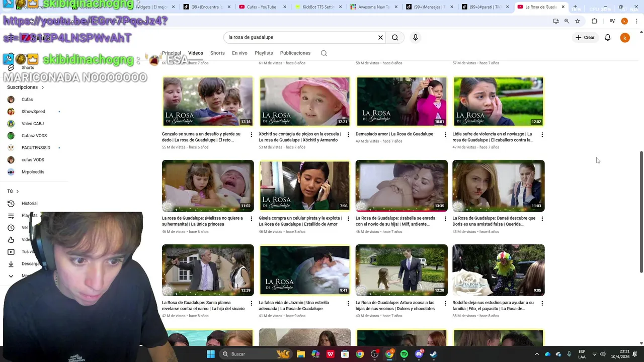Open File Explorer from the taskbar
This screenshot has height=362, width=644.
point(301,354)
